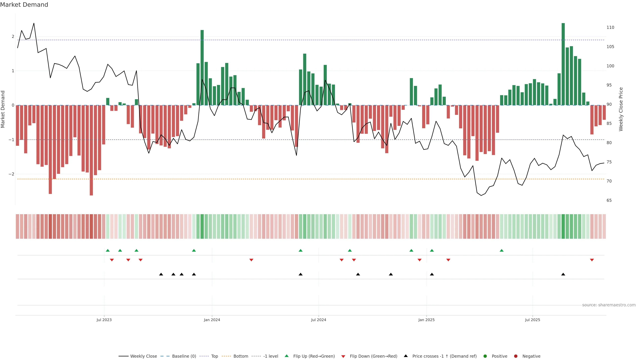
Task: Click the Market Demand chart title
Action: (24, 5)
